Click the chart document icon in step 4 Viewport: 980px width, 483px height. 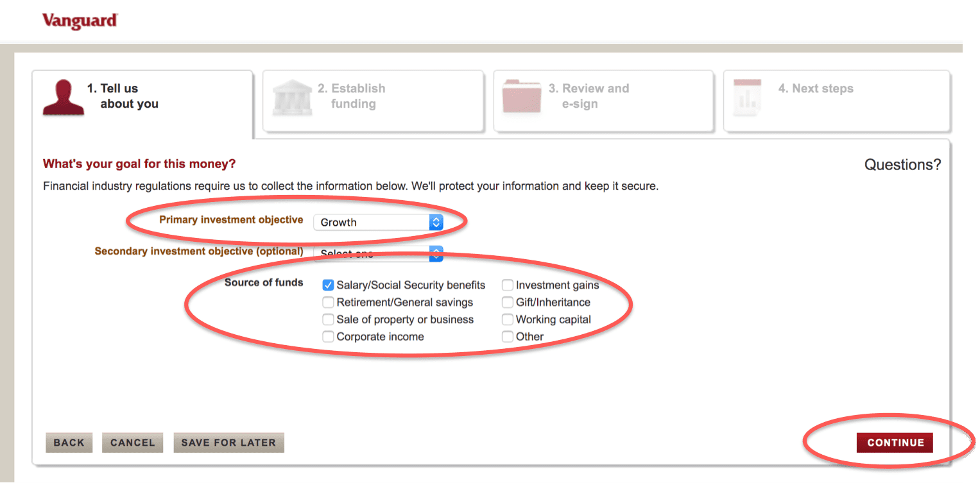[748, 97]
